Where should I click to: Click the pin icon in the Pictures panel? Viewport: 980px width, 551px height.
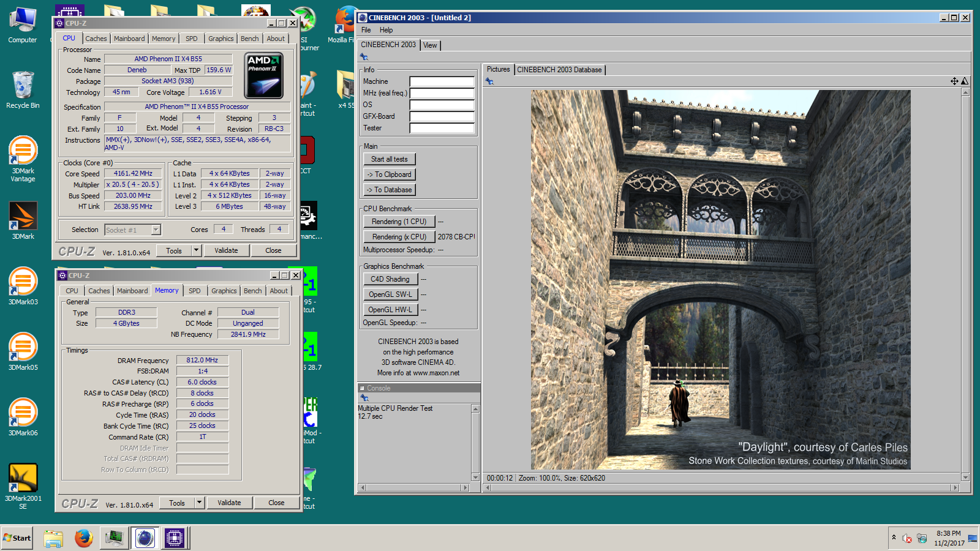click(x=489, y=81)
